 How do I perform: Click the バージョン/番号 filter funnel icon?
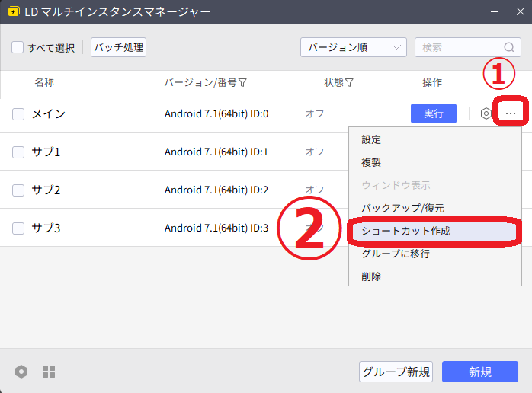coord(242,82)
